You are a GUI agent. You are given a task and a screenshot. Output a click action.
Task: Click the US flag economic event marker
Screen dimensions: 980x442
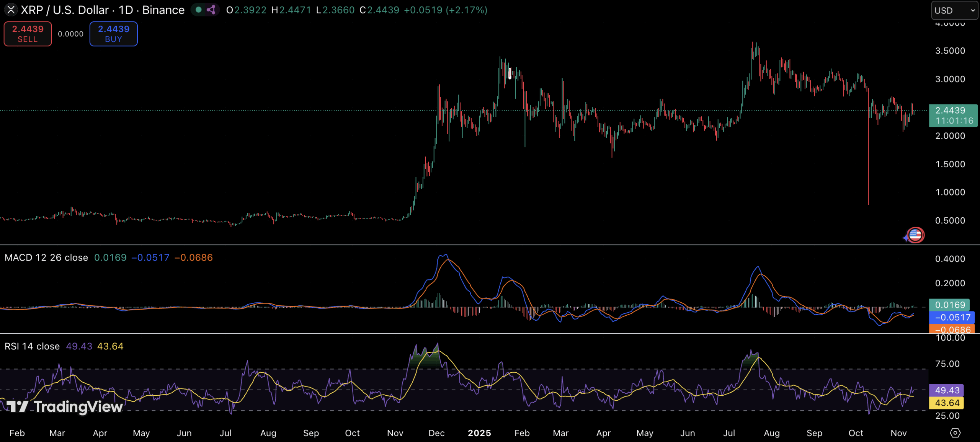point(916,235)
